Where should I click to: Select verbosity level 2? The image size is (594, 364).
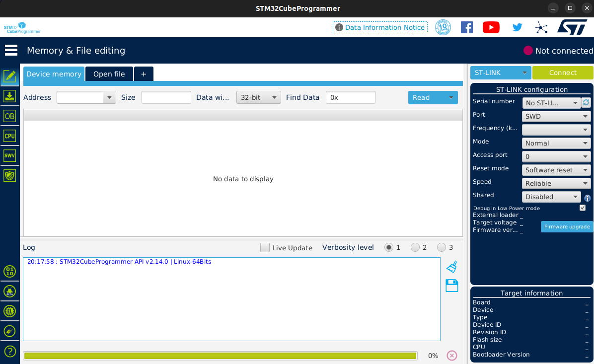[x=415, y=247]
